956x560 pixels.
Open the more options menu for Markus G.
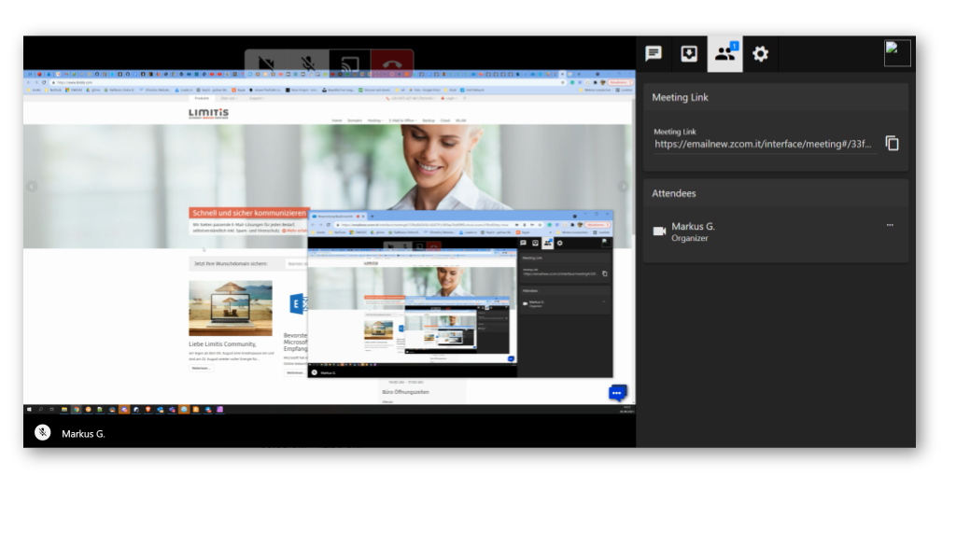pos(890,225)
